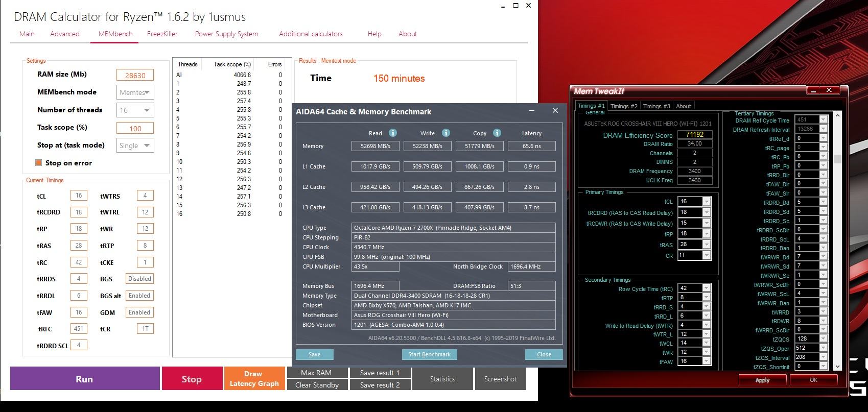Image resolution: width=868 pixels, height=412 pixels.
Task: Expand the tRCDRD dropdown in Mem TweakIt
Action: pyautogui.click(x=707, y=212)
